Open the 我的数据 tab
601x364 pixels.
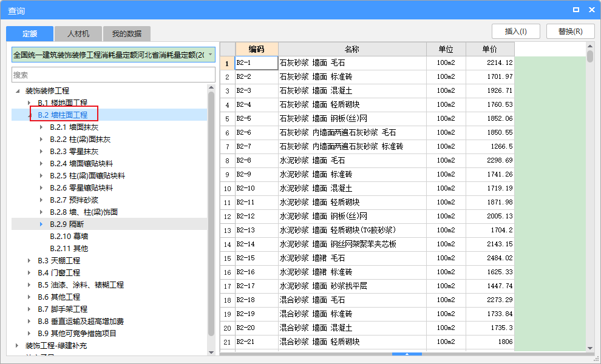126,34
